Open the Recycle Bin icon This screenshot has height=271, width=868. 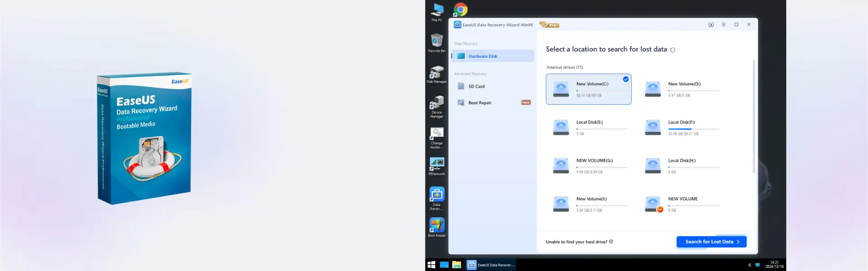point(437,43)
